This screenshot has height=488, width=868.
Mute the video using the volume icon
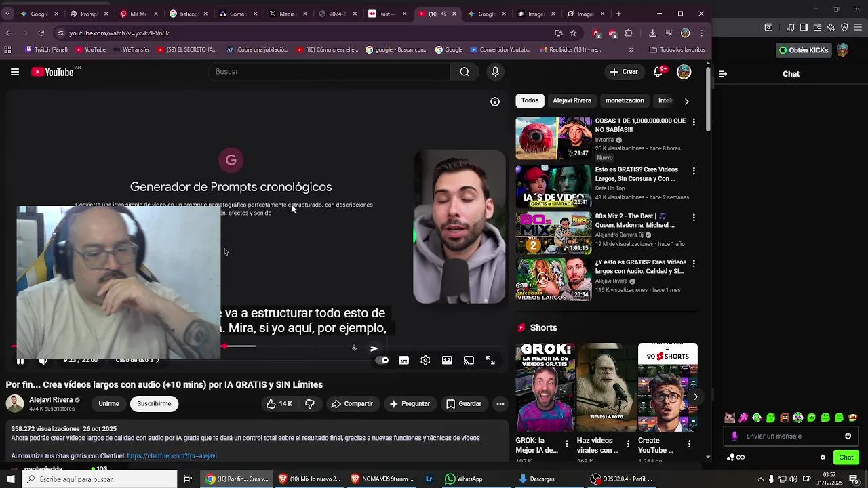tap(43, 361)
